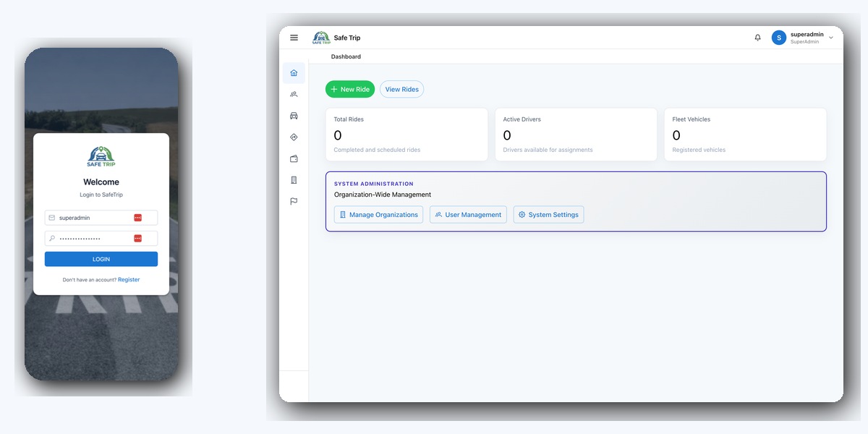
Task: Open the users group icon in the sidebar
Action: coord(294,94)
